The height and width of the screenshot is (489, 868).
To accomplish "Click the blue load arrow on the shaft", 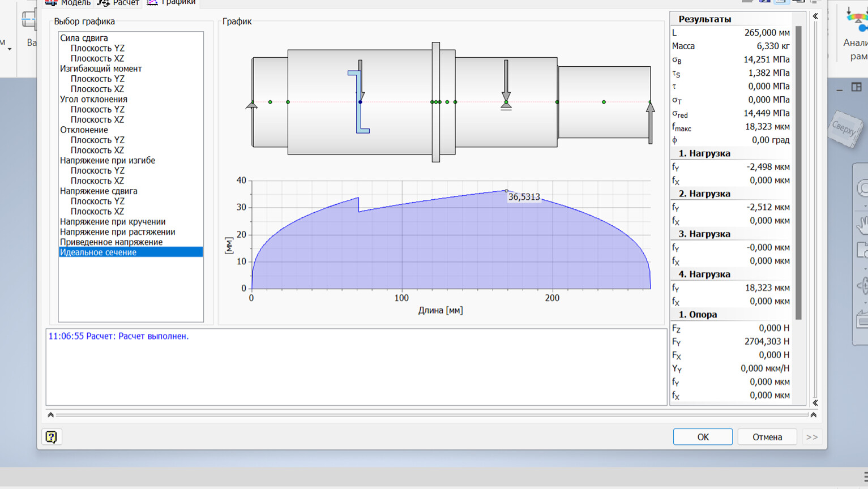I will coord(359,102).
